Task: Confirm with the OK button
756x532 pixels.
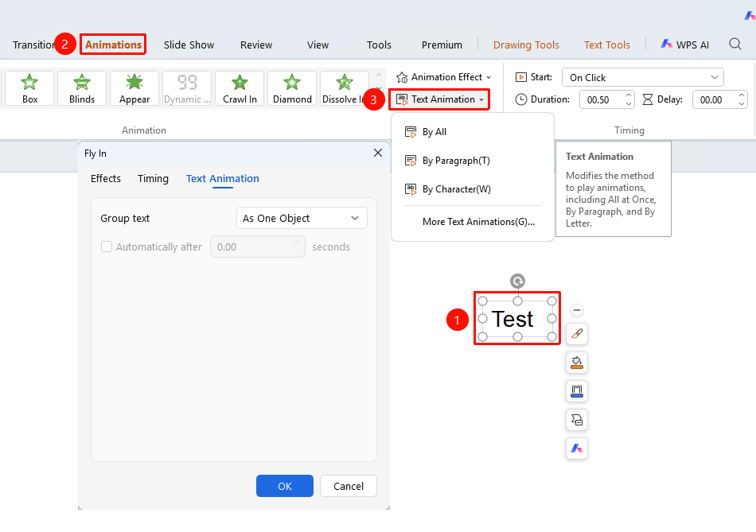Action: (x=284, y=486)
